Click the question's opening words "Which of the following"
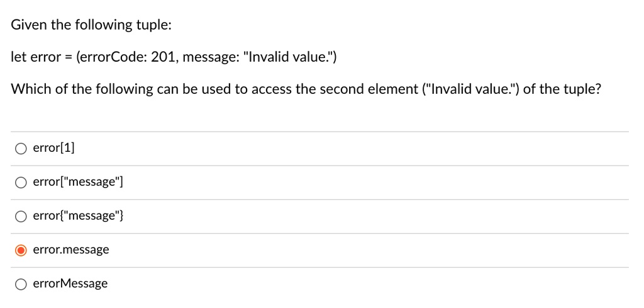644x308 pixels. point(81,89)
